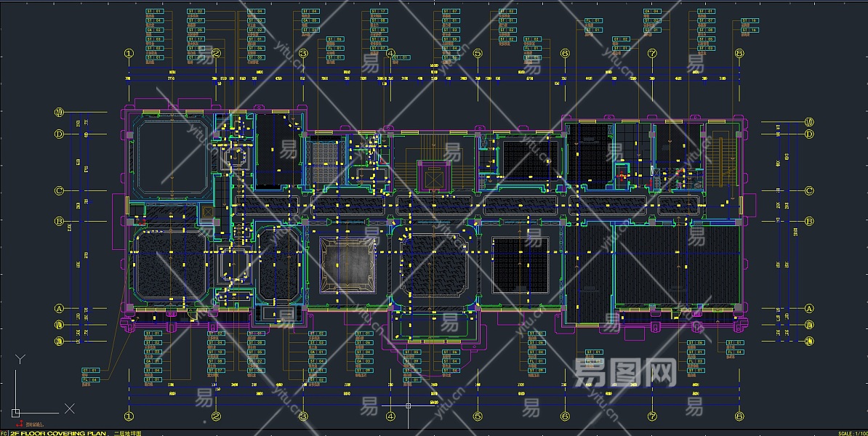Select grid bubble 8 in bottom row
868x436 pixels.
point(739,416)
